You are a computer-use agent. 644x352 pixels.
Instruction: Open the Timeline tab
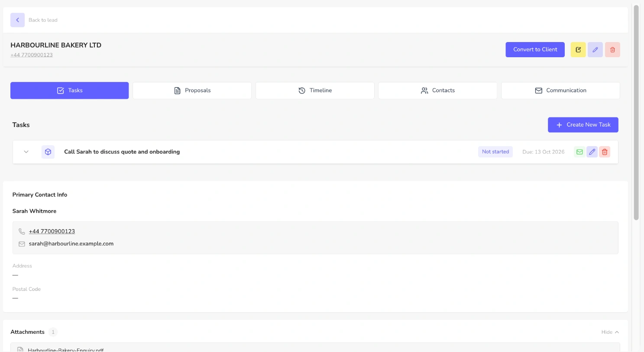[315, 91]
